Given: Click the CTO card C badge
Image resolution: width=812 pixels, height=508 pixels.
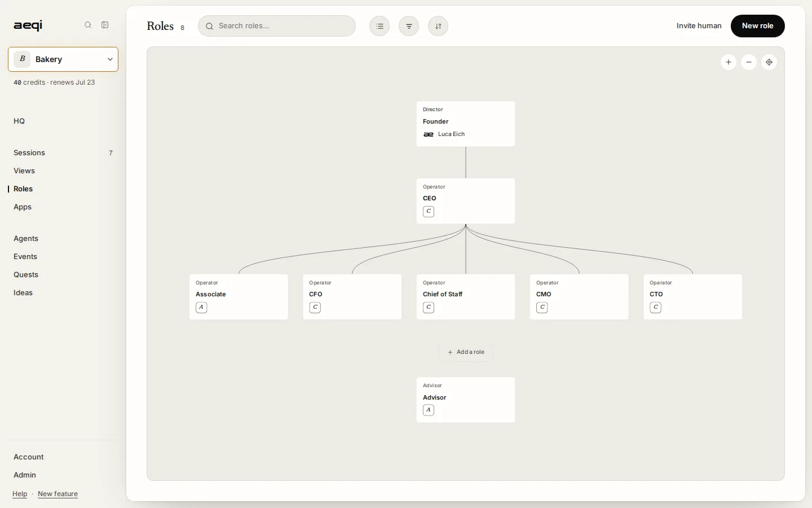Looking at the screenshot, I should coord(655,308).
